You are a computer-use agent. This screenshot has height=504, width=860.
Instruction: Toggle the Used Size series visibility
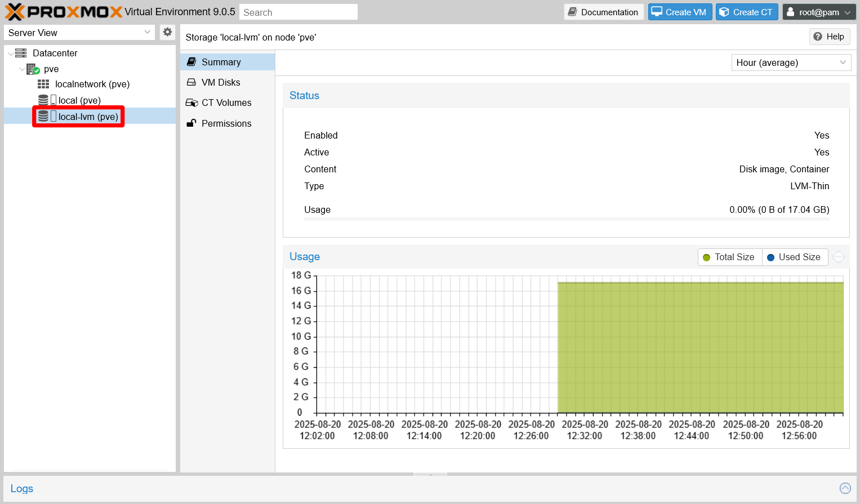pyautogui.click(x=795, y=257)
